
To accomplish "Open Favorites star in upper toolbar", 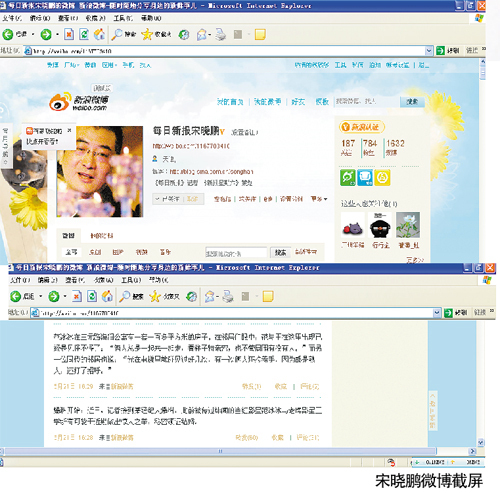I will click(x=147, y=34).
